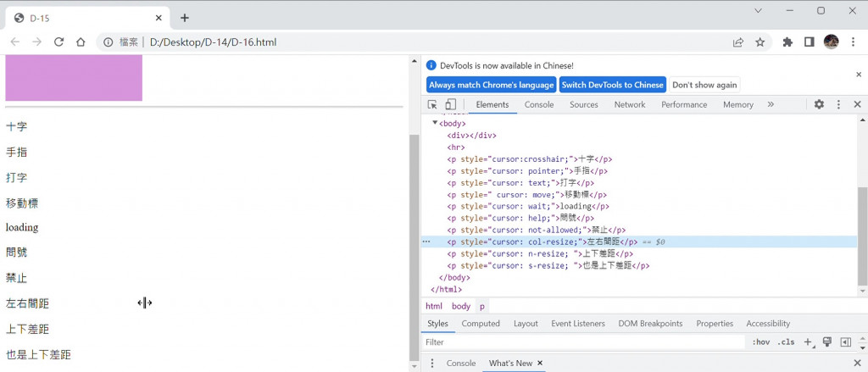Screen dimensions: 868x372
Task: Select the cursor: pointer paragraph node
Action: 527,171
